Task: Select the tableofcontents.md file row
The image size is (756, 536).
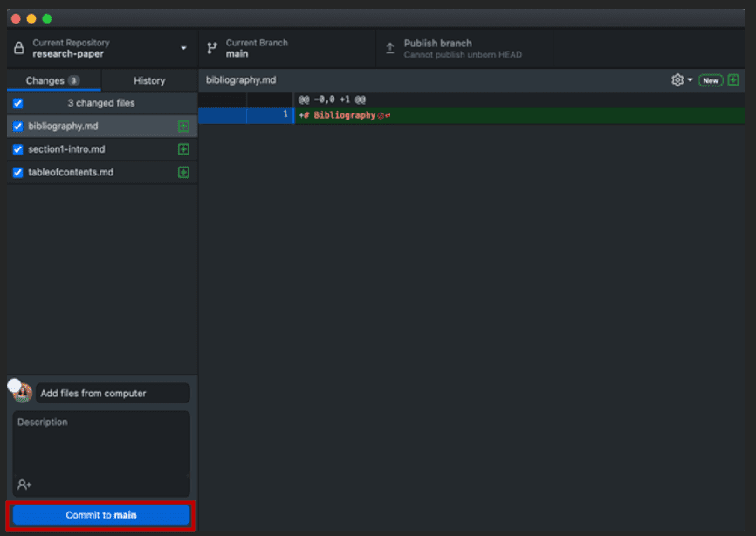Action: pyautogui.click(x=102, y=173)
